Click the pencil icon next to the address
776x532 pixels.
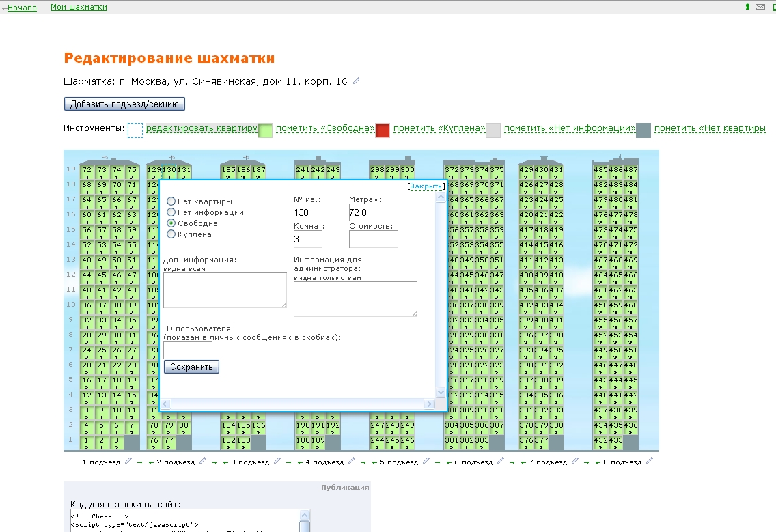point(356,81)
